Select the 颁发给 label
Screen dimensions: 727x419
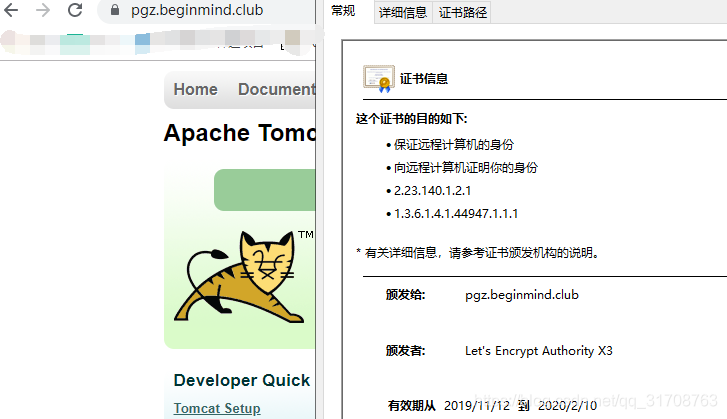coord(405,295)
